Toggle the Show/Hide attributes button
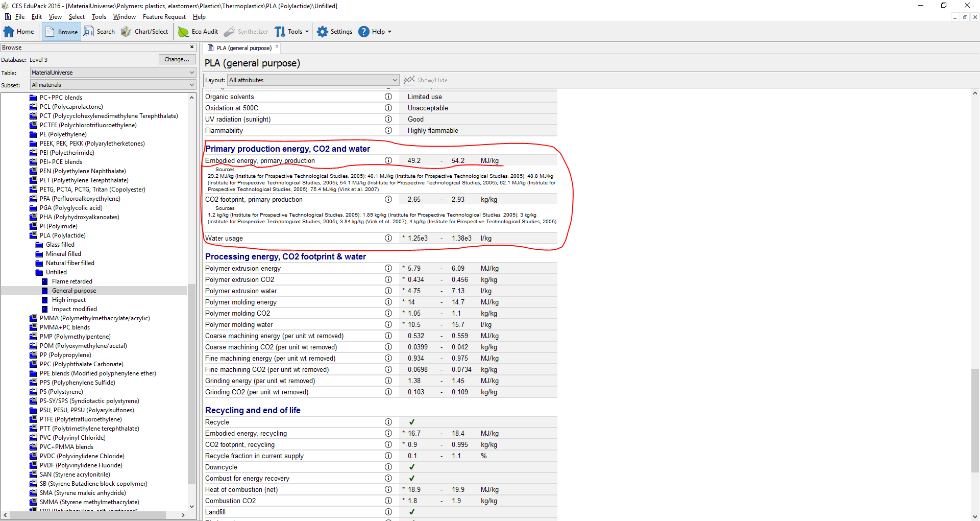This screenshot has height=521, width=980. 426,80
